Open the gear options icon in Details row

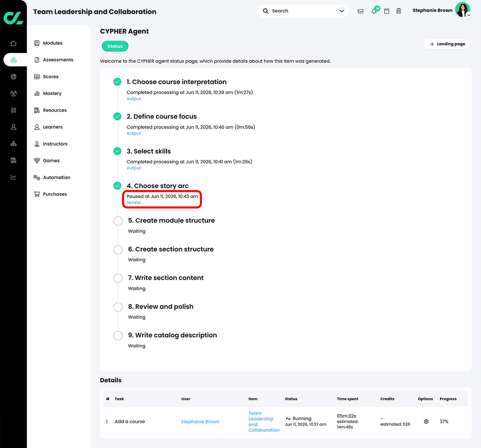point(426,422)
